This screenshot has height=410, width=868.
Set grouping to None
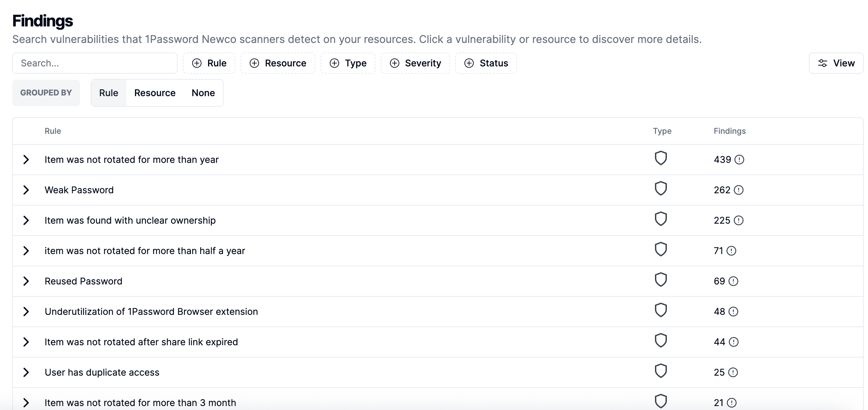(x=203, y=93)
